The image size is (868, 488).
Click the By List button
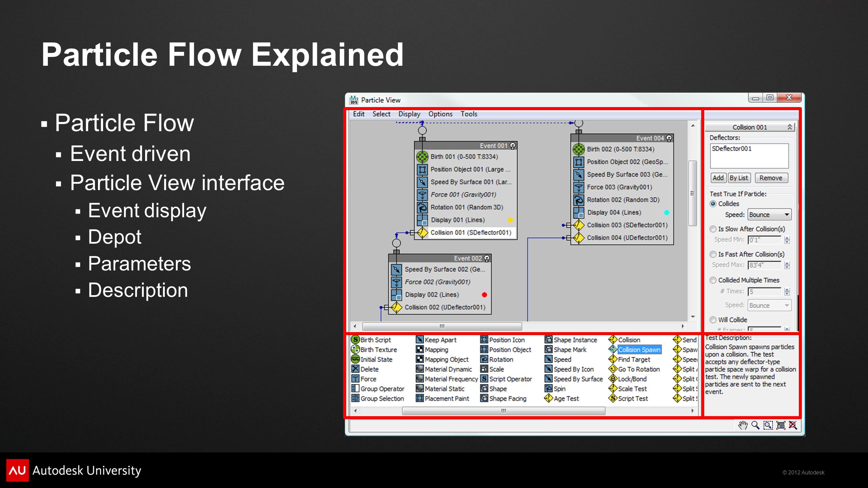click(x=738, y=178)
